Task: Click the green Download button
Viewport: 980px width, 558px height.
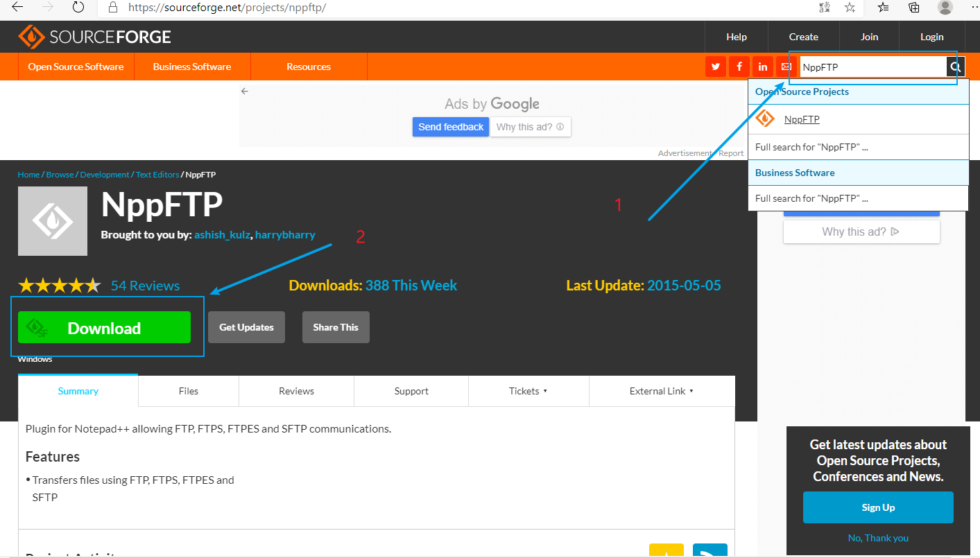Action: (x=104, y=327)
